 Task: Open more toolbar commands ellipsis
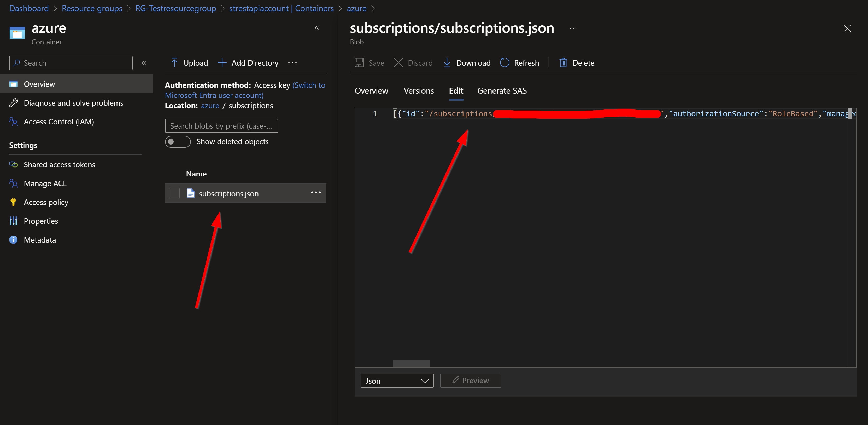click(292, 62)
